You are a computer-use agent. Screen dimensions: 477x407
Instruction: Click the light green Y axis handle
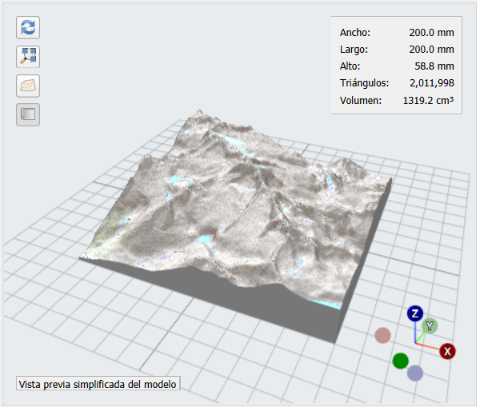(430, 326)
